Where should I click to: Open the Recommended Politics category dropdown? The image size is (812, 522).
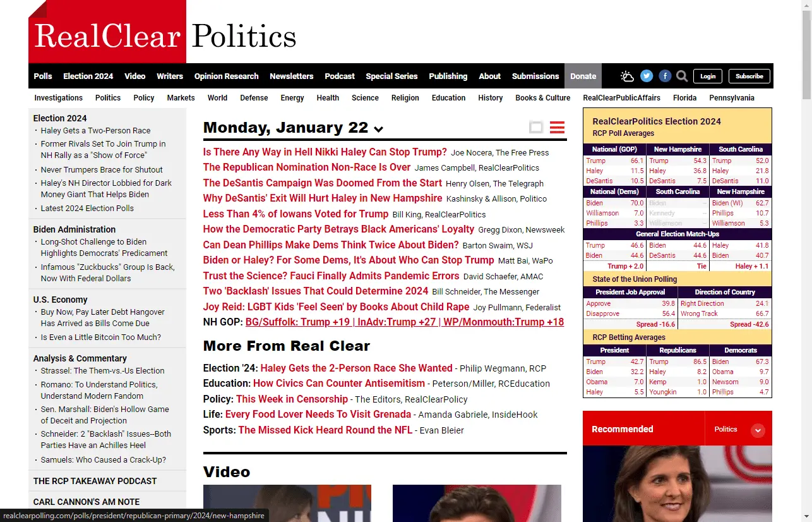click(x=758, y=430)
